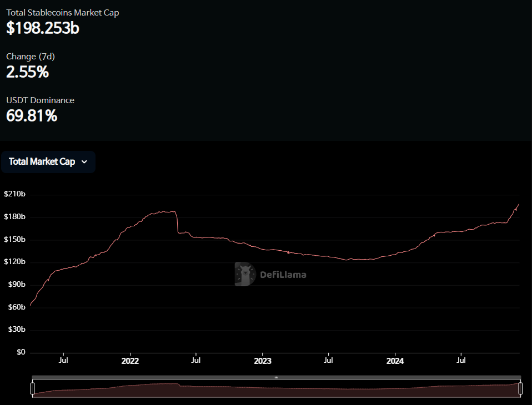The width and height of the screenshot is (532, 405).
Task: Click the 2024 label on the x-axis
Action: click(395, 361)
